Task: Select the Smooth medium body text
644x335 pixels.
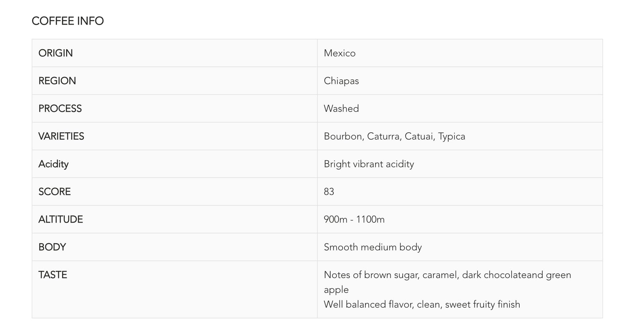Action: pos(373,247)
